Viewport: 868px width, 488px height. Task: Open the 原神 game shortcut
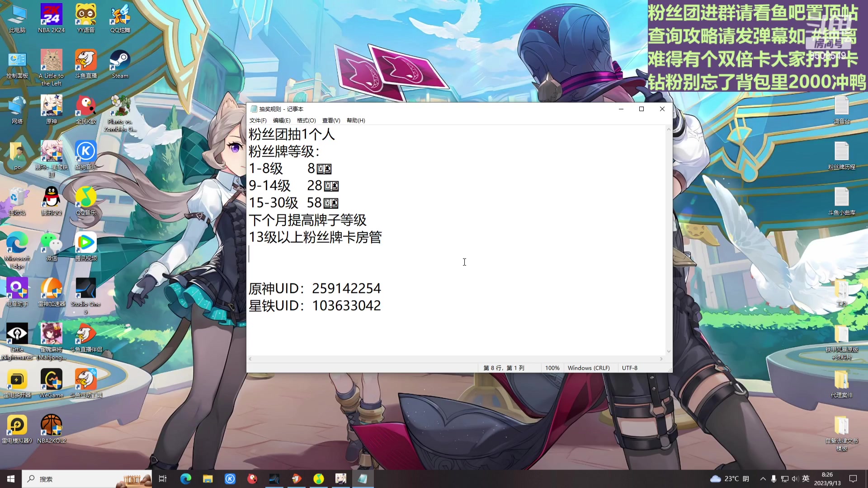(52, 110)
